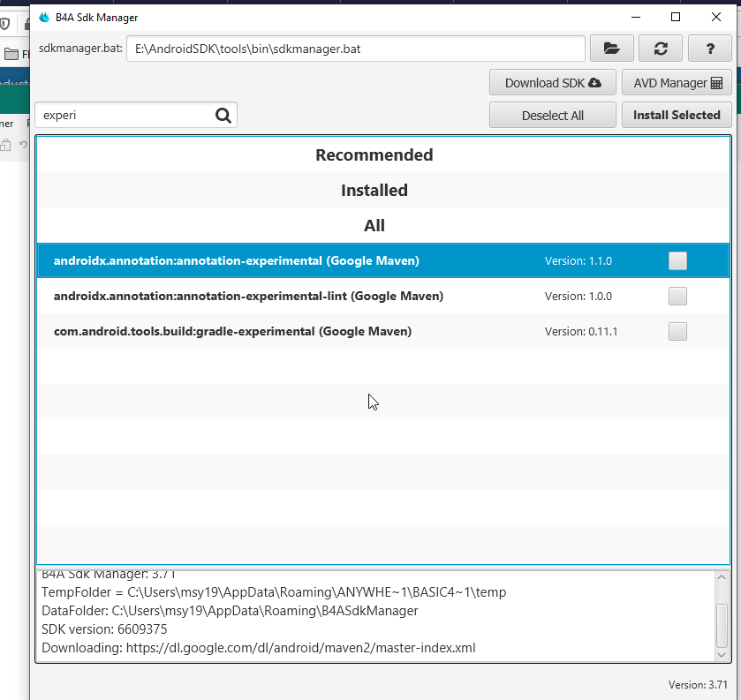Click the DataFolder log line
The width and height of the screenshot is (741, 700).
click(230, 611)
